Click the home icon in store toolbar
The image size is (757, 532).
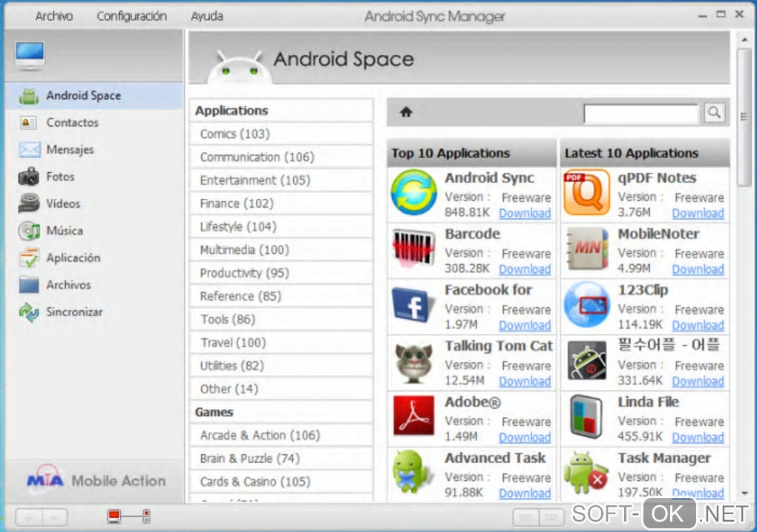point(406,113)
